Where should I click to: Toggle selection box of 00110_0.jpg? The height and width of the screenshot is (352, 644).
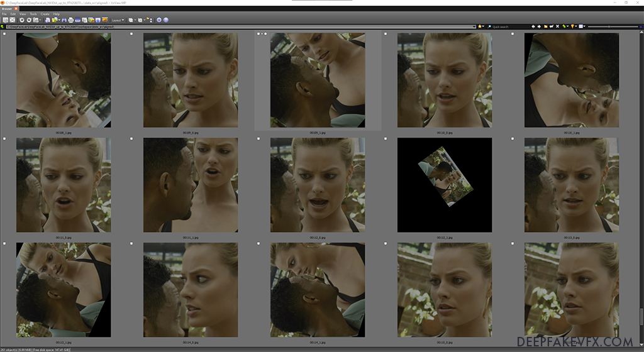point(386,34)
